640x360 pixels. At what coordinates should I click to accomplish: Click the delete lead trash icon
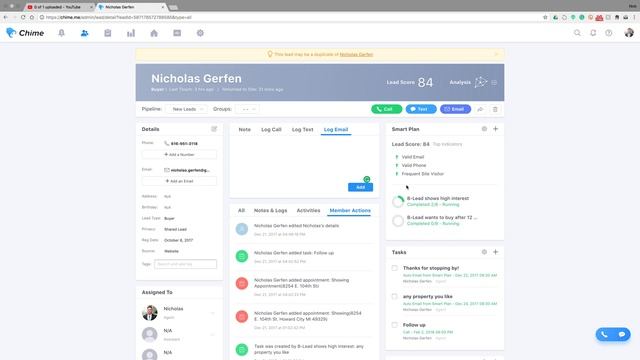[x=495, y=109]
